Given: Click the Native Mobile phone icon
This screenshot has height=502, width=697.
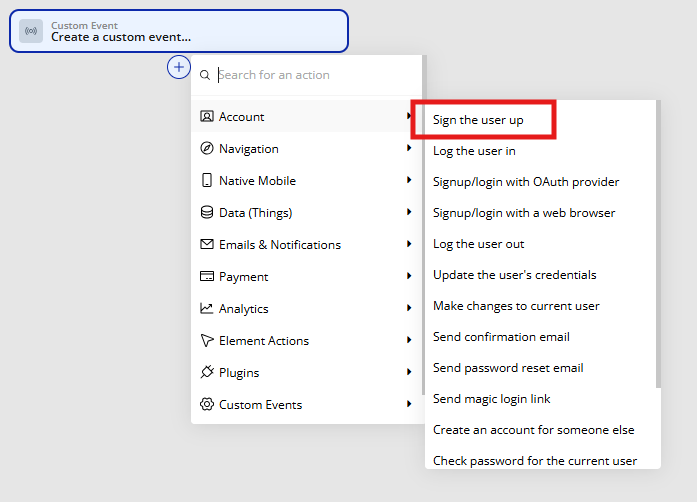Looking at the screenshot, I should pyautogui.click(x=207, y=181).
